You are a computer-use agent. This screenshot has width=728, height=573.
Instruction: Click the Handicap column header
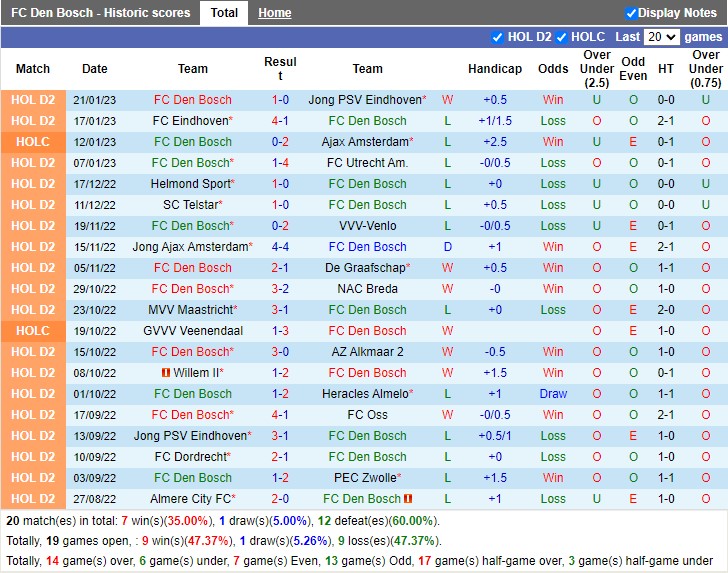coord(495,69)
